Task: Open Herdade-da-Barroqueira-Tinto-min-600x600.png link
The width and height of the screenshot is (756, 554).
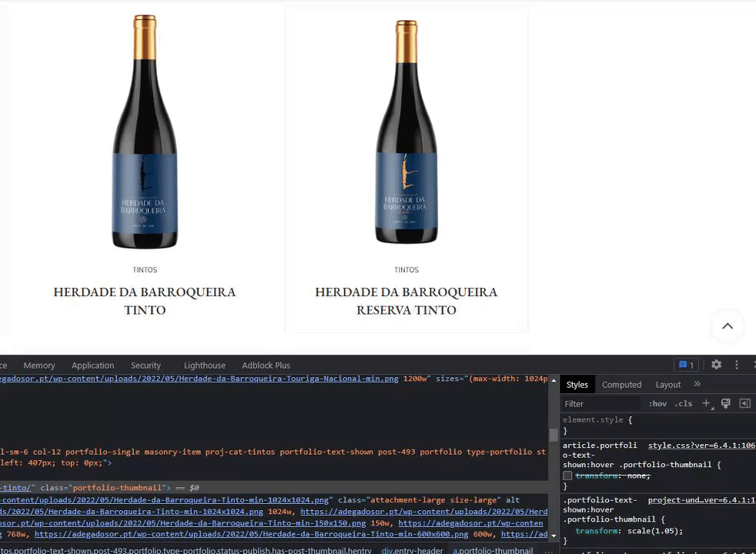Action: (251, 534)
